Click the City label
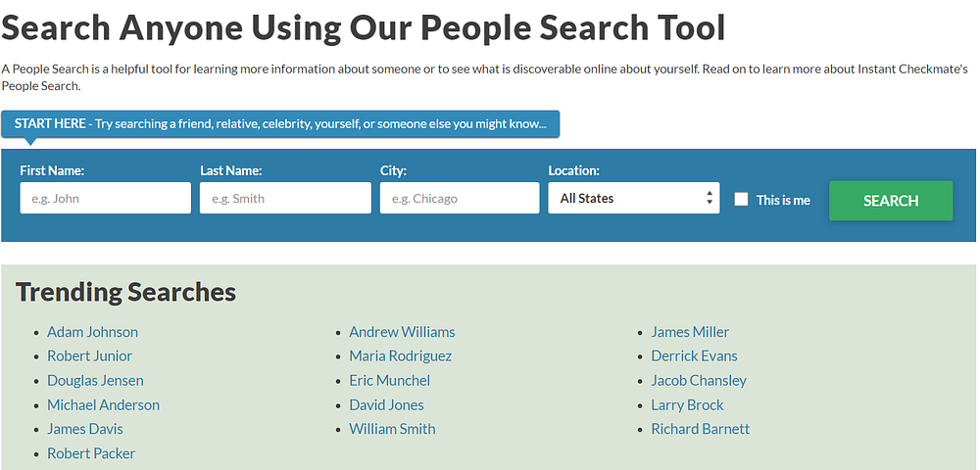980x470 pixels. click(393, 170)
